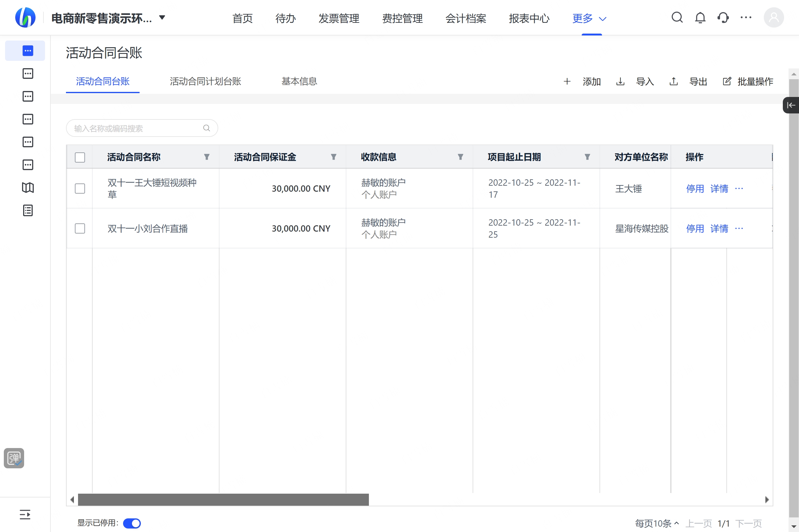Select checkbox for 双十一小刘合作直播 row
The height and width of the screenshot is (532, 799).
coord(80,228)
